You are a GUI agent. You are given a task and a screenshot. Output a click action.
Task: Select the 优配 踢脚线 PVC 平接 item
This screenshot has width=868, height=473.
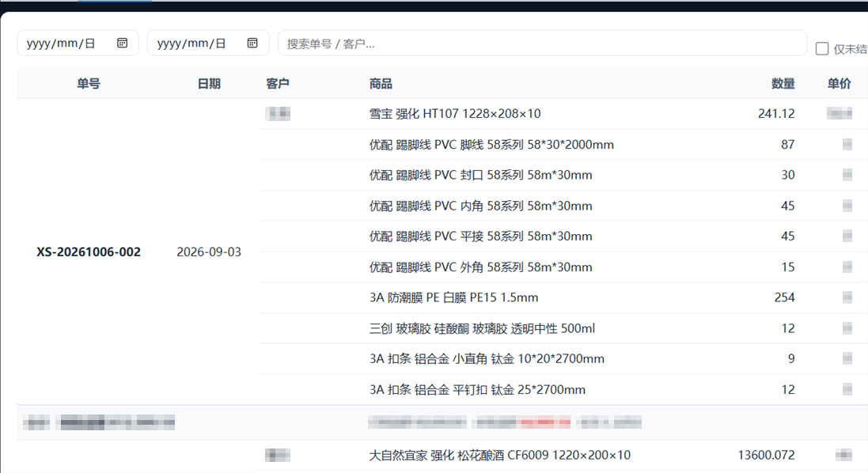click(x=480, y=236)
